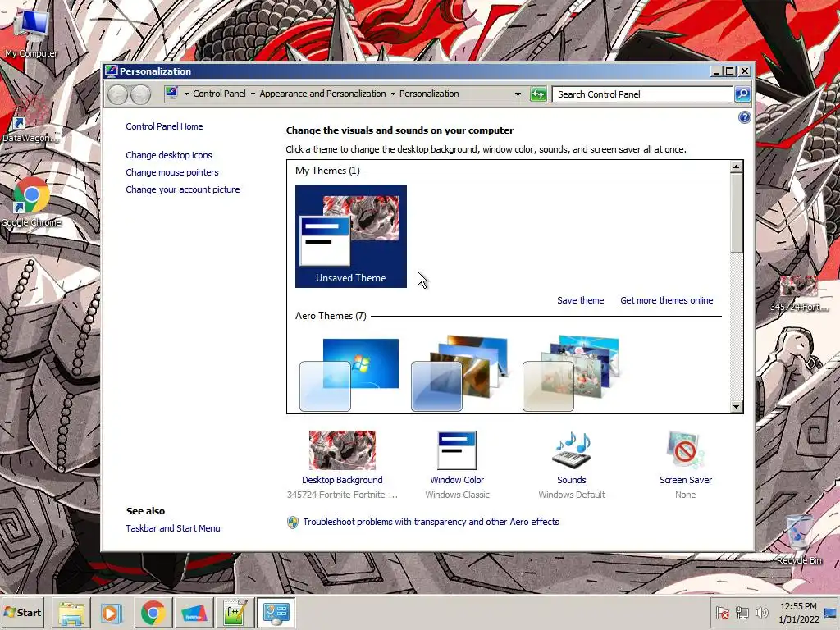Click the Back navigation arrow
Image resolution: width=840 pixels, height=630 pixels.
click(117, 94)
